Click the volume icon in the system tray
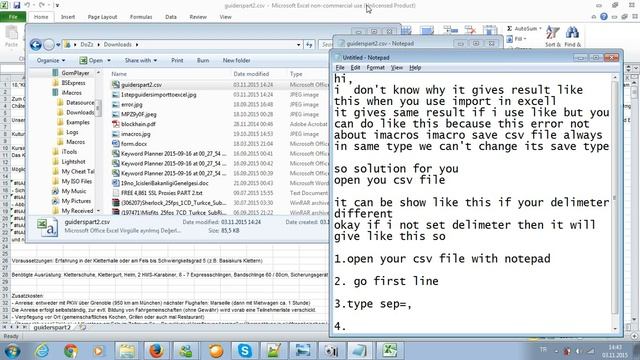 pos(578,351)
